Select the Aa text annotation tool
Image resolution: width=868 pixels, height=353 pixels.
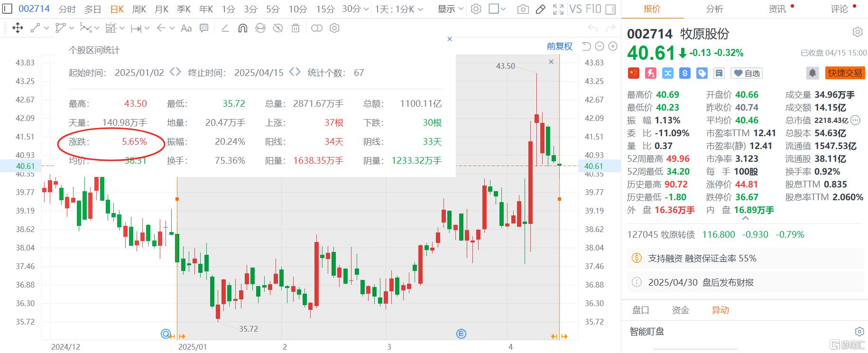(186, 28)
